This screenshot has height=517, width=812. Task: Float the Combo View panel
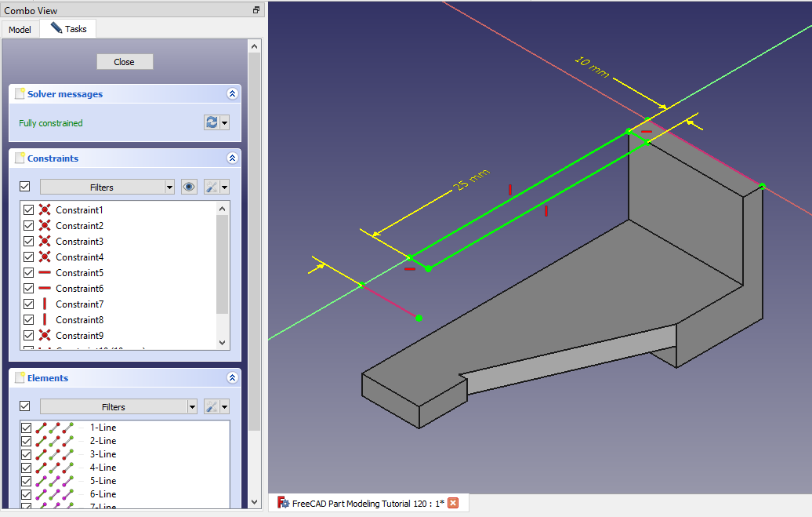click(256, 10)
